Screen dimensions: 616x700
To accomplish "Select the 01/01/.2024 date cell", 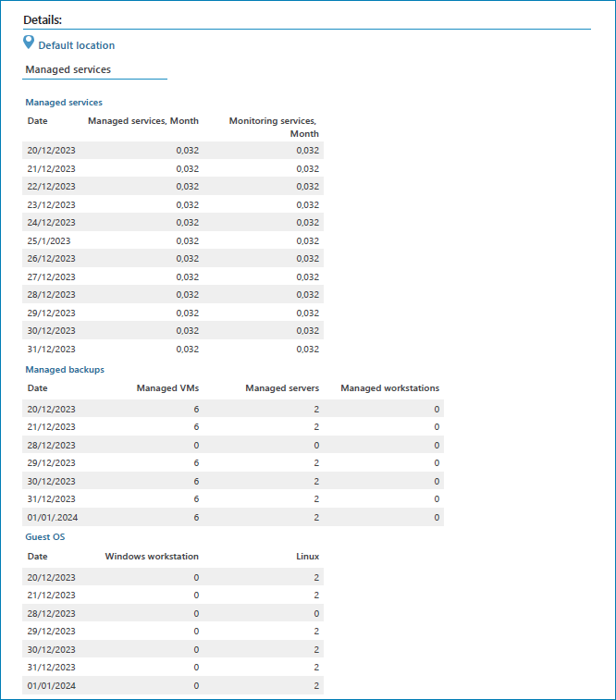I will click(x=53, y=518).
